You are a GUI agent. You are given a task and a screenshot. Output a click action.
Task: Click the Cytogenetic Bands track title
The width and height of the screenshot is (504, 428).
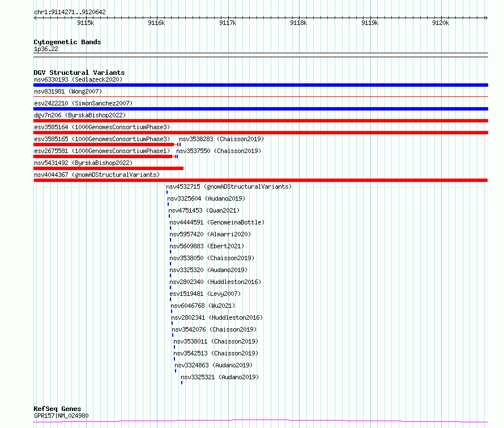coord(67,42)
